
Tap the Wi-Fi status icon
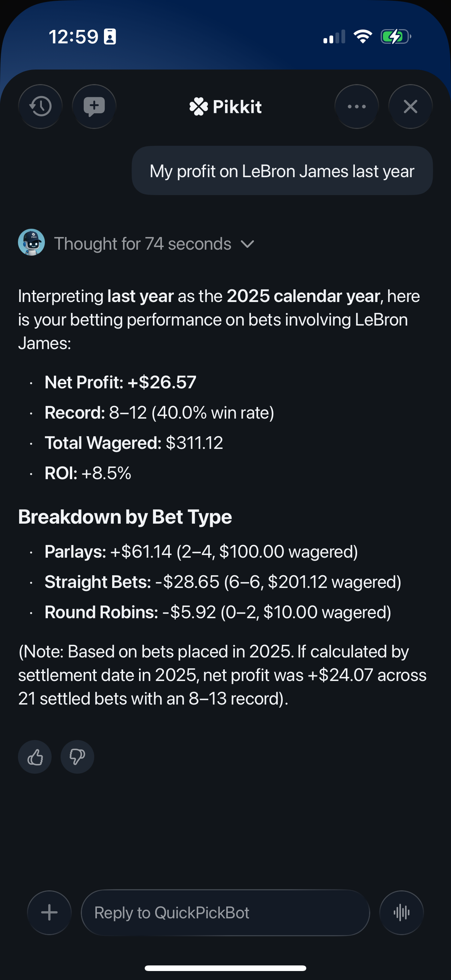click(363, 37)
